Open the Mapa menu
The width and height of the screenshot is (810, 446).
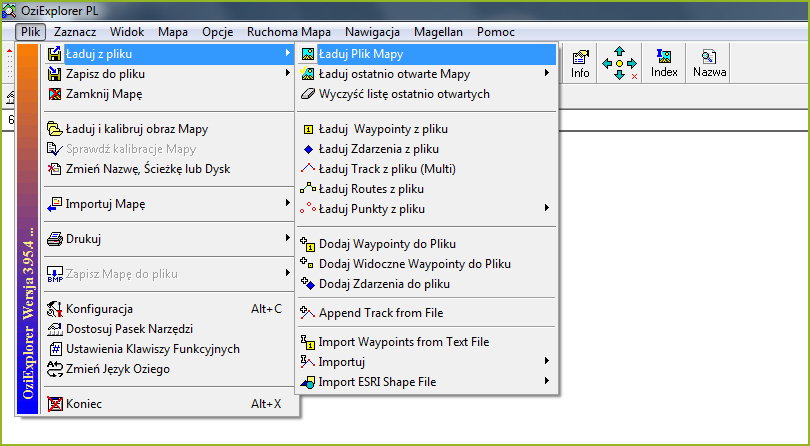[173, 32]
